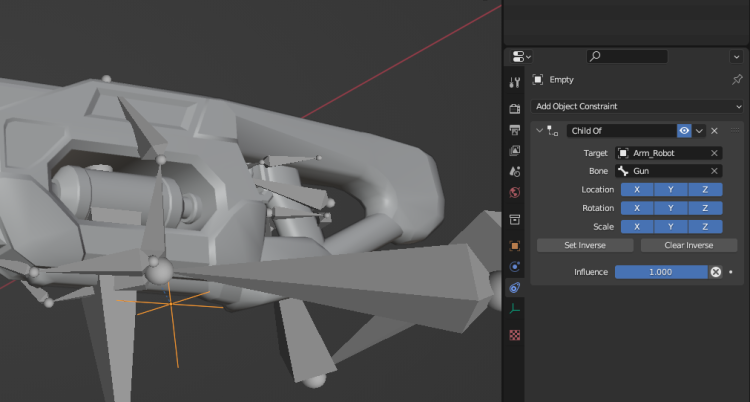This screenshot has width=750, height=402.
Task: Open the Object properties tab
Action: [x=515, y=245]
